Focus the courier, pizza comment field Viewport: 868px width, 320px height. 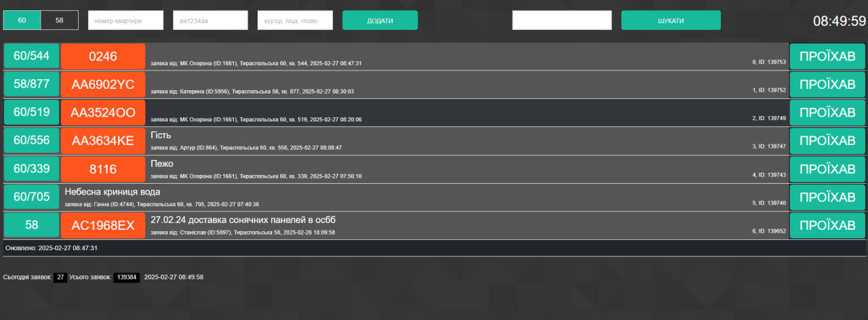(296, 20)
